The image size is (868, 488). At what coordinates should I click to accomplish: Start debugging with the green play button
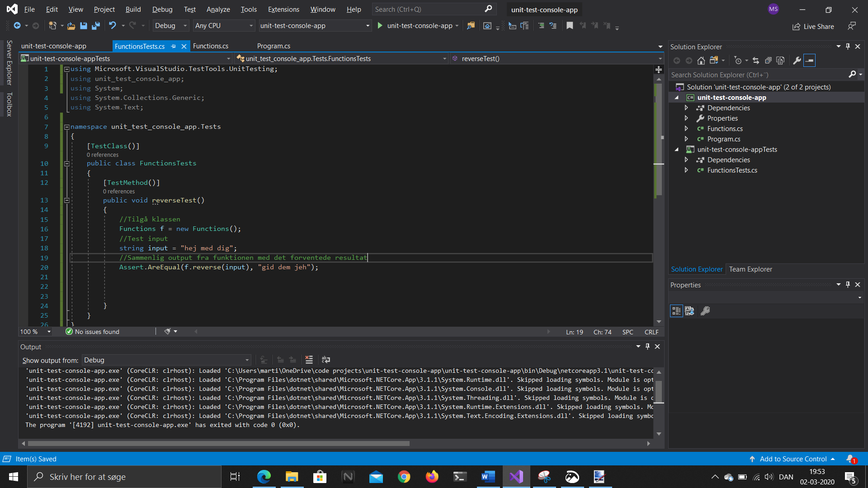pyautogui.click(x=380, y=26)
